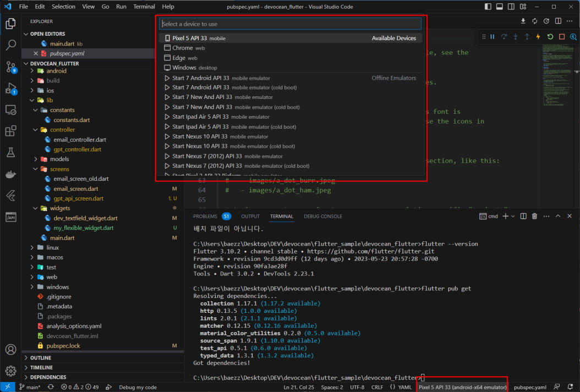Viewport: 580px width, 392px height.
Task: Open the File menu
Action: pyautogui.click(x=23, y=7)
